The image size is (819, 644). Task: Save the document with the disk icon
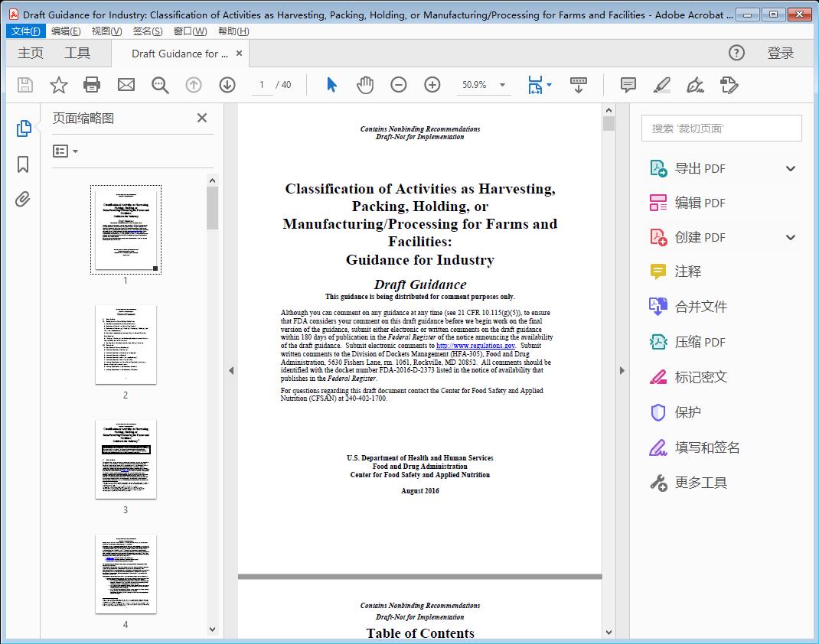(24, 85)
